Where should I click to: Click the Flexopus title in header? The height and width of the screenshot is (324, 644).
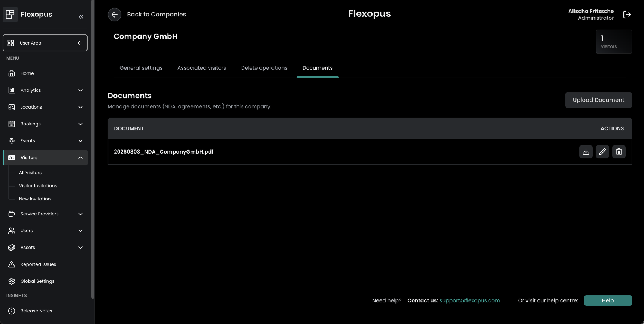click(x=370, y=14)
